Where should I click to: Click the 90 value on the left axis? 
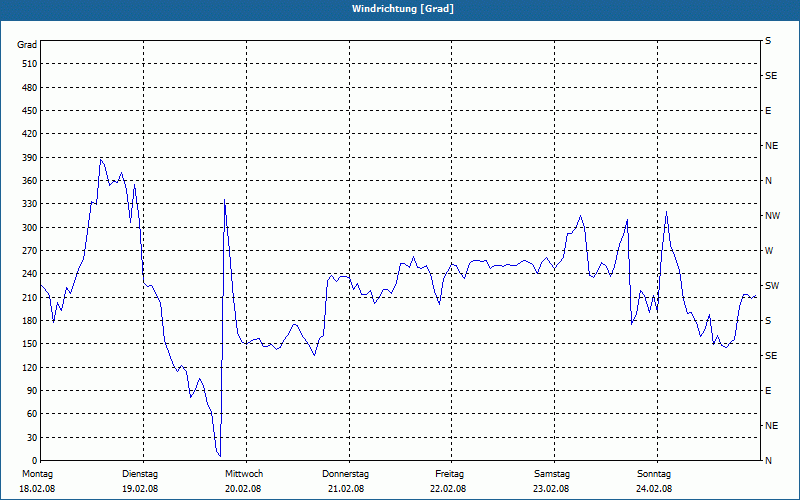(x=33, y=391)
